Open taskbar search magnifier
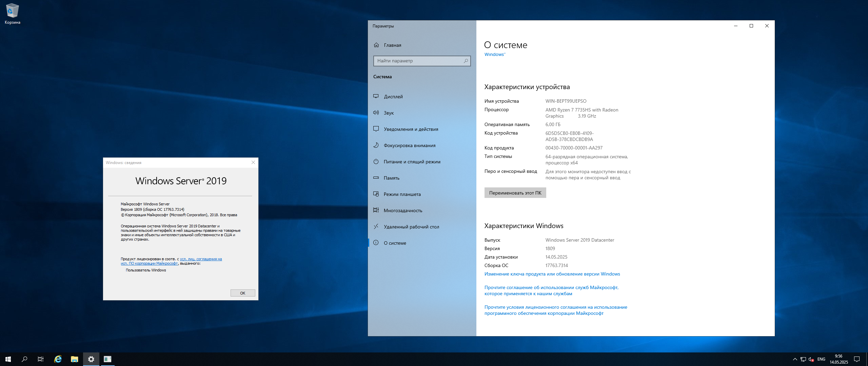Viewport: 868px width, 366px height. (x=24, y=359)
